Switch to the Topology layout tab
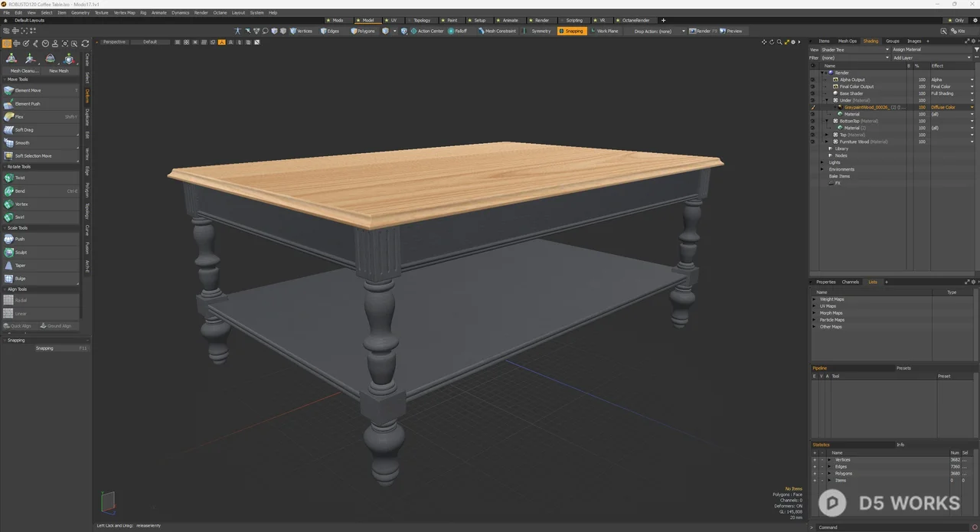The width and height of the screenshot is (980, 532). 422,21
